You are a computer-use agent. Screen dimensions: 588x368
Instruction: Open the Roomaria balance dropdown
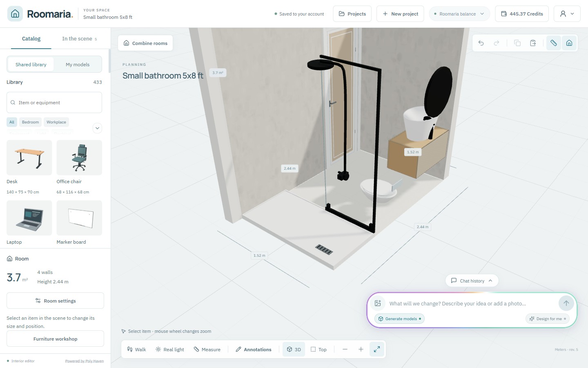click(x=459, y=13)
